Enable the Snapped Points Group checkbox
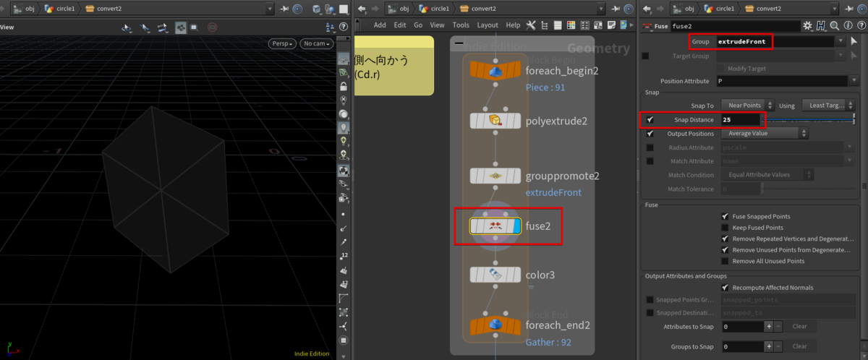This screenshot has width=868, height=360. pos(650,300)
